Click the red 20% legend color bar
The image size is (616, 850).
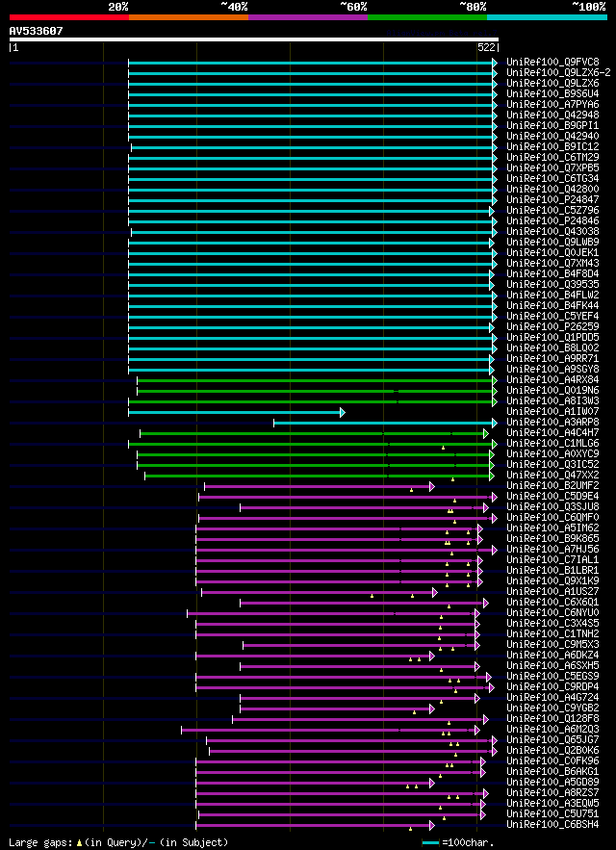[69, 16]
